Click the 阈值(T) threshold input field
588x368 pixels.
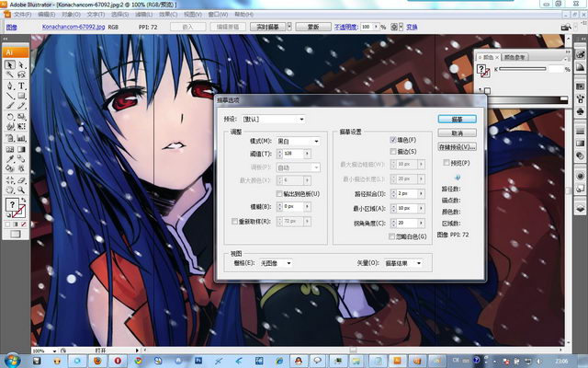[x=293, y=154]
